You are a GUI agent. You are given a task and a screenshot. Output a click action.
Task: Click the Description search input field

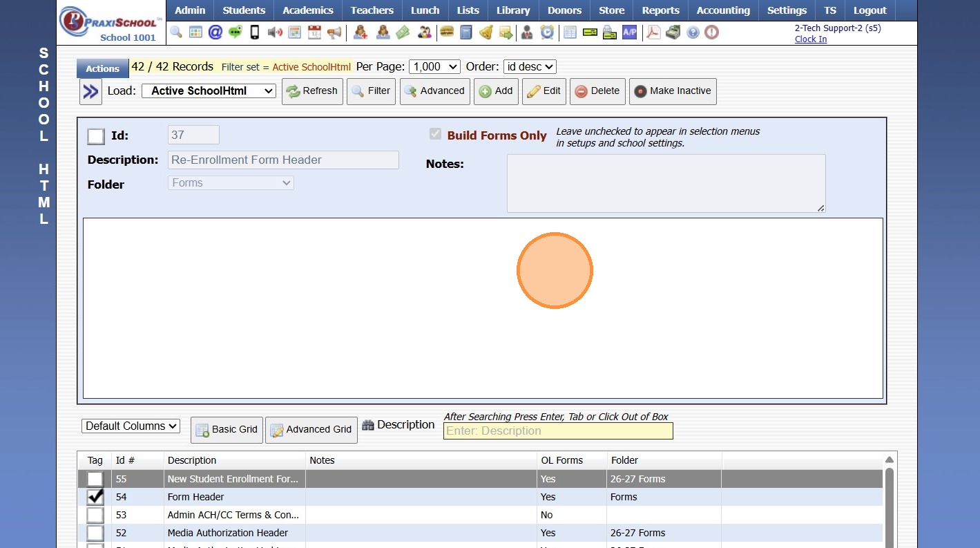click(x=558, y=431)
